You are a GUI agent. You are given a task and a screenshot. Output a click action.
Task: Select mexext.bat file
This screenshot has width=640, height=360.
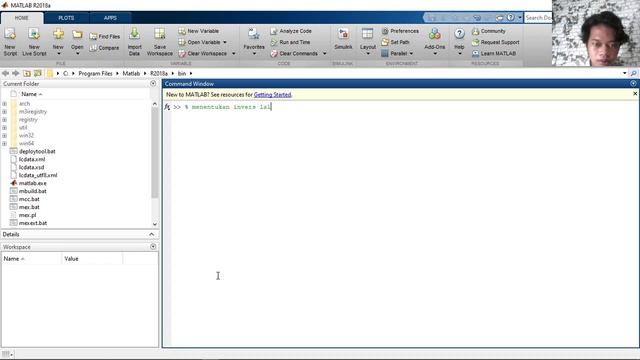click(33, 223)
